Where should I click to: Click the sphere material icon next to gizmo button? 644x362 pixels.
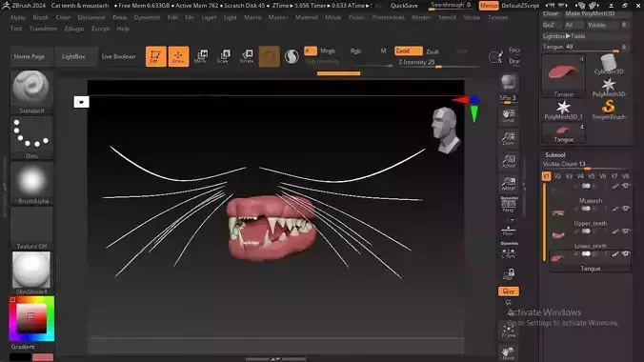tap(292, 56)
